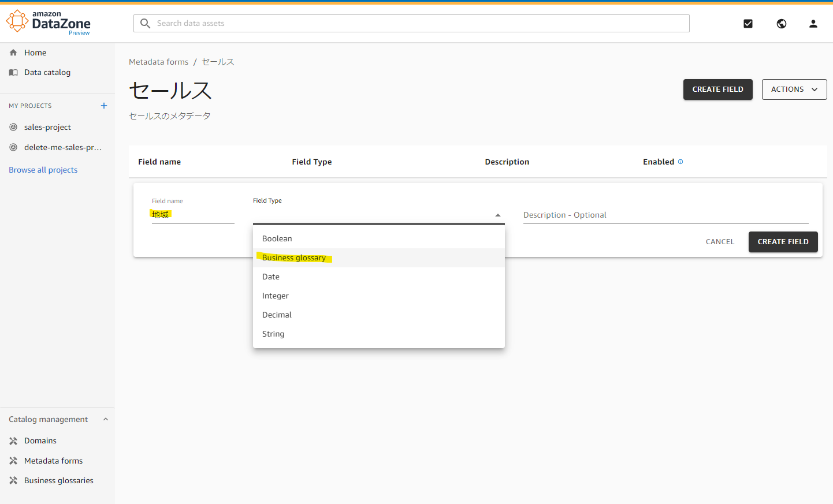The width and height of the screenshot is (833, 504).
Task: Click the Business glossaries tools icon
Action: tap(13, 480)
